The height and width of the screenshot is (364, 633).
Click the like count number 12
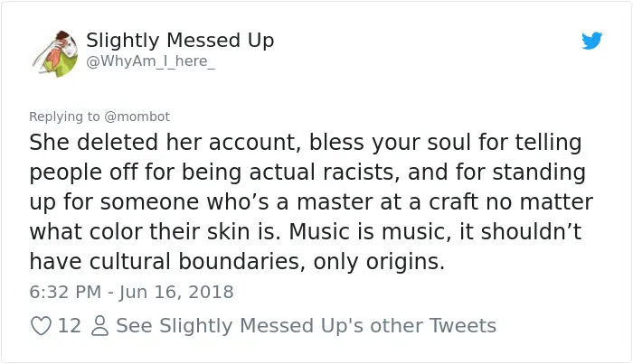pyautogui.click(x=70, y=326)
